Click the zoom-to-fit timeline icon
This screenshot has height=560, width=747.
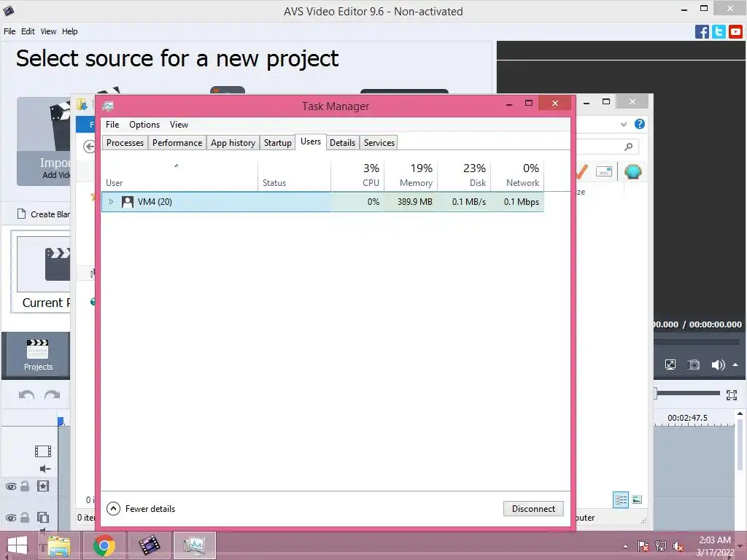pyautogui.click(x=732, y=394)
